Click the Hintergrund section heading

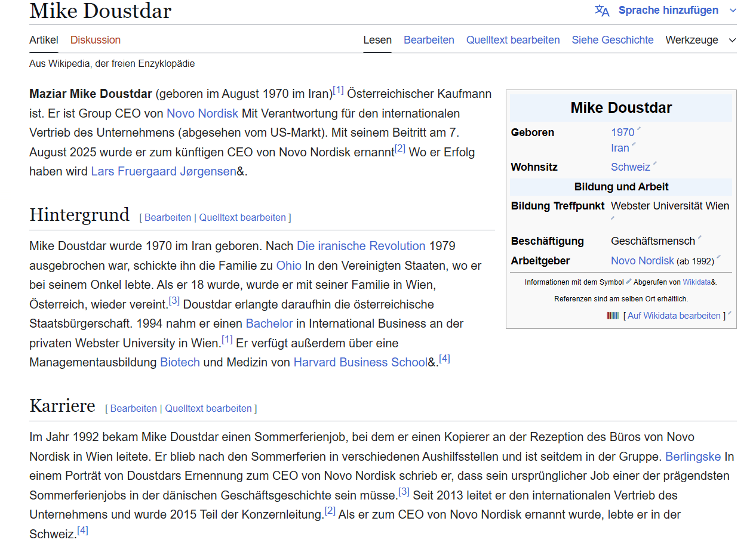pyautogui.click(x=79, y=214)
